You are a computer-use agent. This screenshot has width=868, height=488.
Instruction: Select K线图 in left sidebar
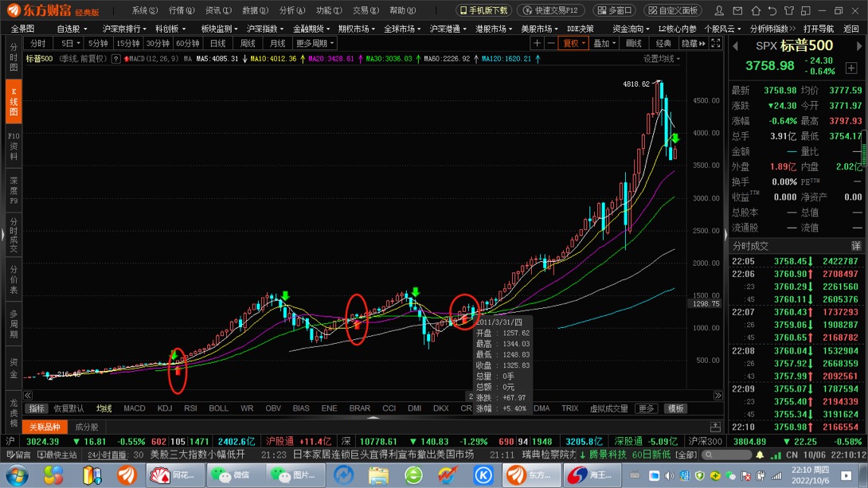click(x=14, y=101)
